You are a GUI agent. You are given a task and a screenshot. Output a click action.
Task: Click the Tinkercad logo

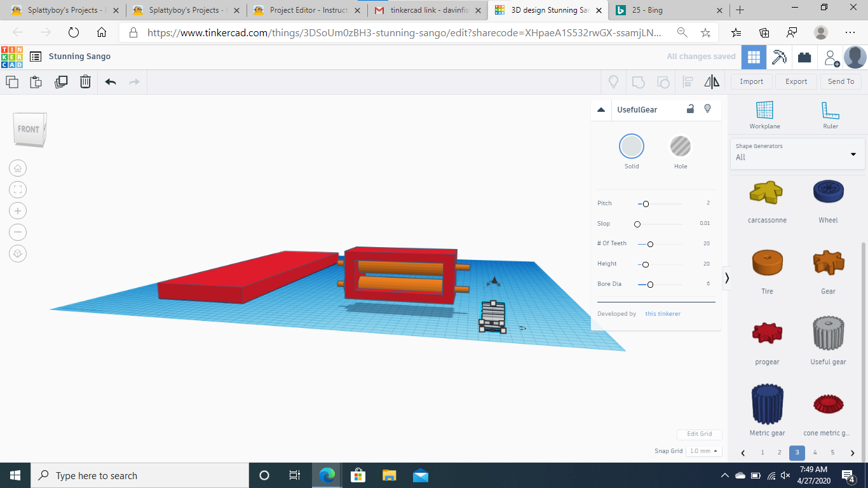pos(11,57)
